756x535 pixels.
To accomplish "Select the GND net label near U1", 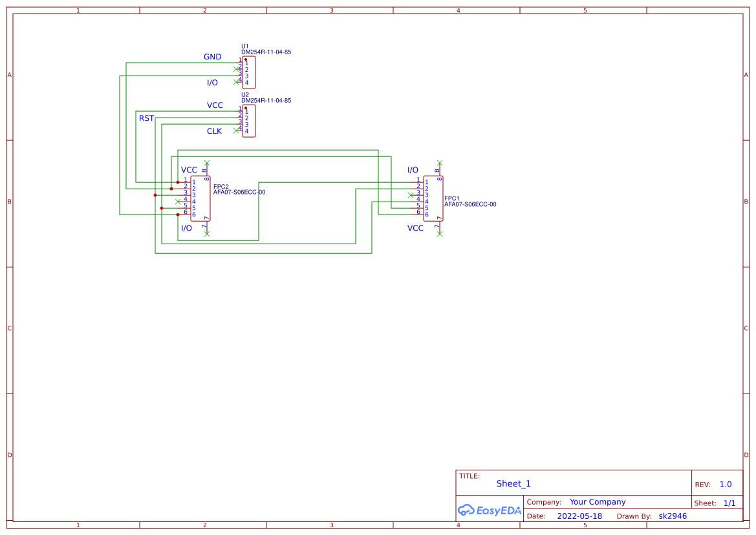I will click(213, 57).
